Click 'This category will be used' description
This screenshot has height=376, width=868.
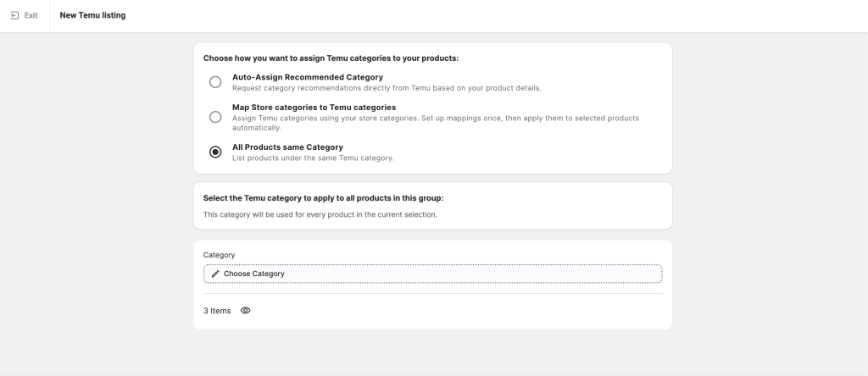click(x=320, y=214)
